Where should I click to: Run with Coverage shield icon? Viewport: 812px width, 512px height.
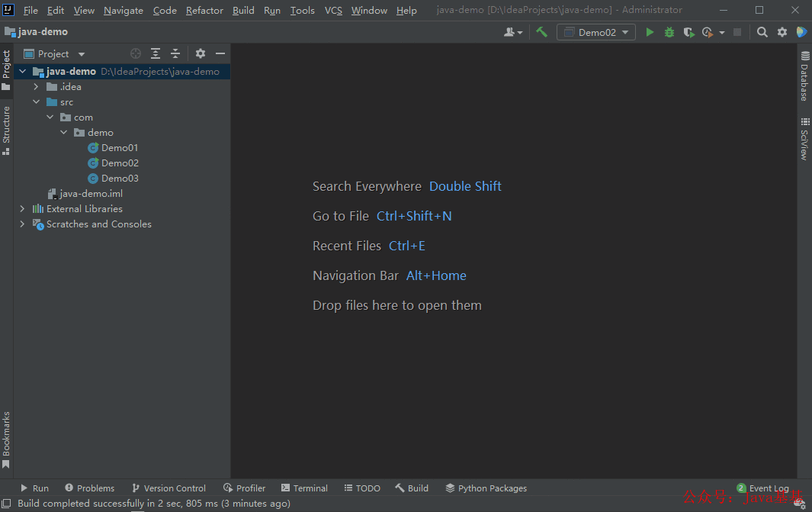pos(688,32)
